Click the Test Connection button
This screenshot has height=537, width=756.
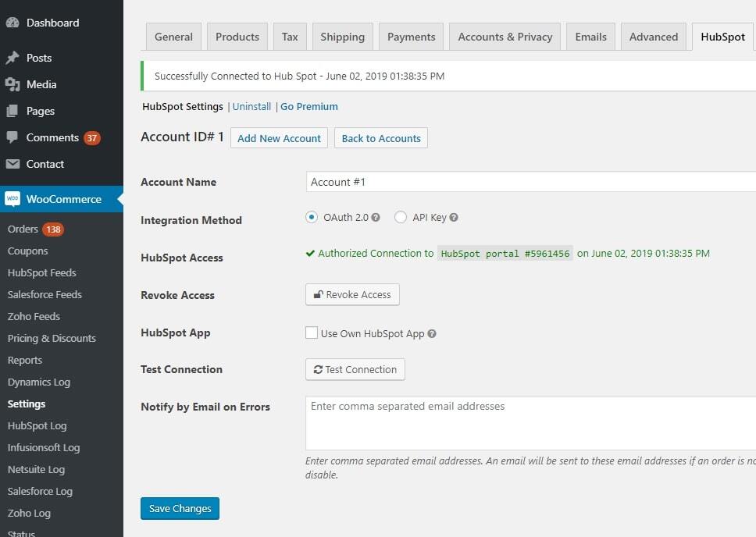(355, 370)
